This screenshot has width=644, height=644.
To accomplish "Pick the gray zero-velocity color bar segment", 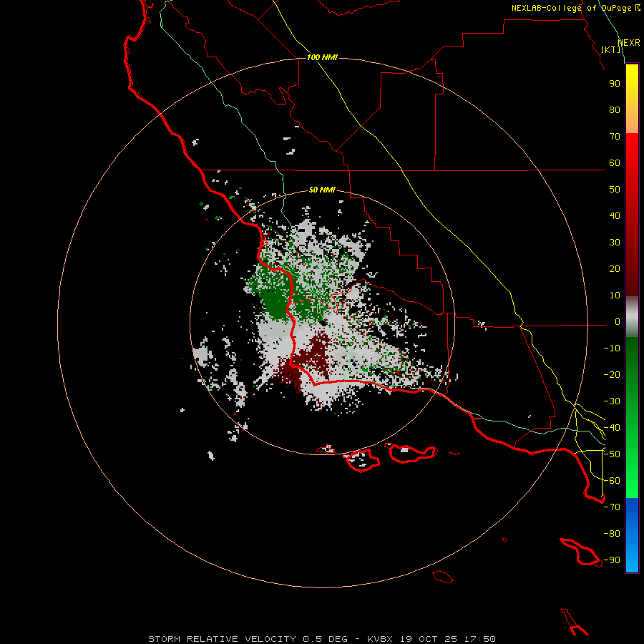I will (632, 317).
